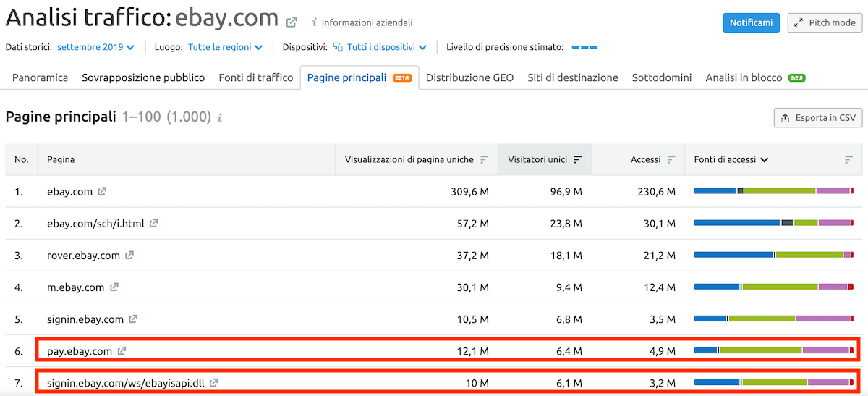Open Fonti di traffico tab
868x396 pixels.
pyautogui.click(x=256, y=77)
